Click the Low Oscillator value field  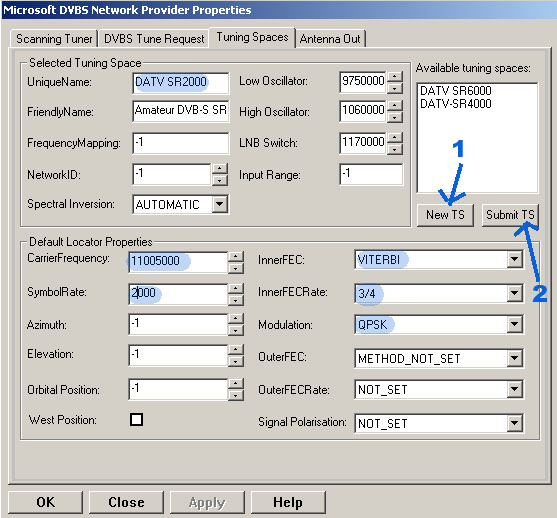point(363,82)
